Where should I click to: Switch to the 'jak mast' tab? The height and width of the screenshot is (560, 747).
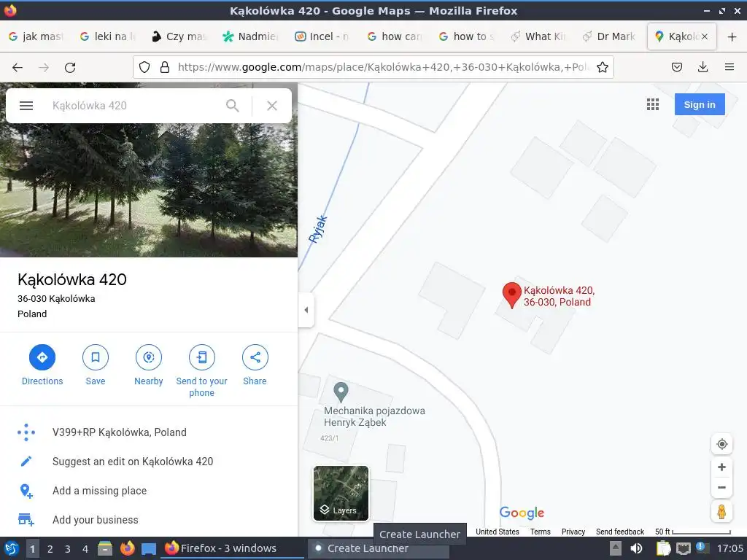tap(36, 36)
